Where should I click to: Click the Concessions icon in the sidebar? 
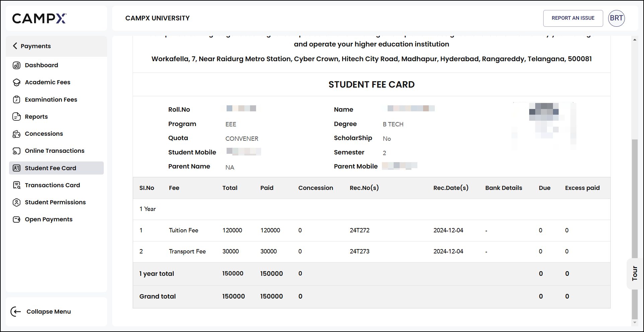tap(16, 134)
